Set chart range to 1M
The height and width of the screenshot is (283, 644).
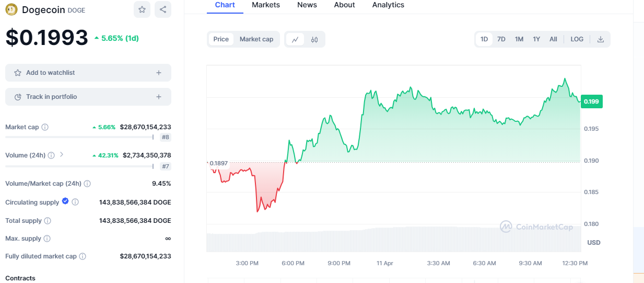(519, 39)
